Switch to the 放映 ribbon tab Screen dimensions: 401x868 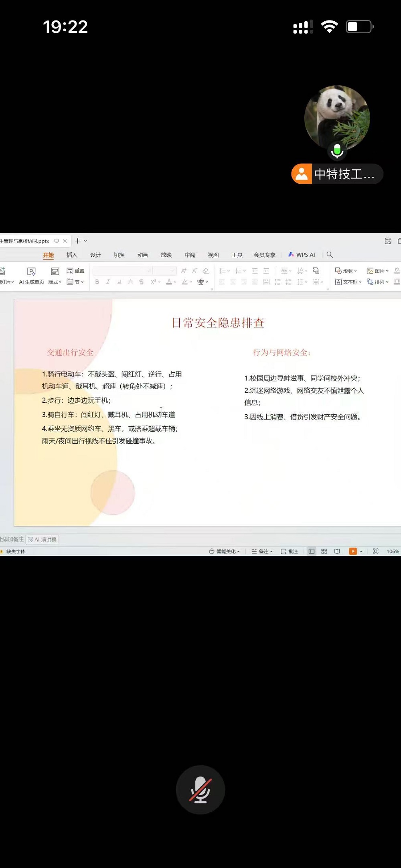pyautogui.click(x=166, y=255)
